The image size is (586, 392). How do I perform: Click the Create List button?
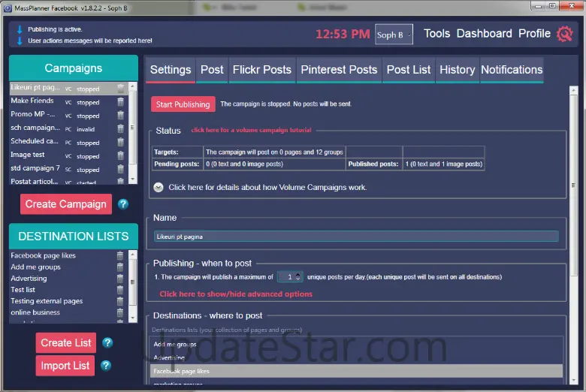66,342
